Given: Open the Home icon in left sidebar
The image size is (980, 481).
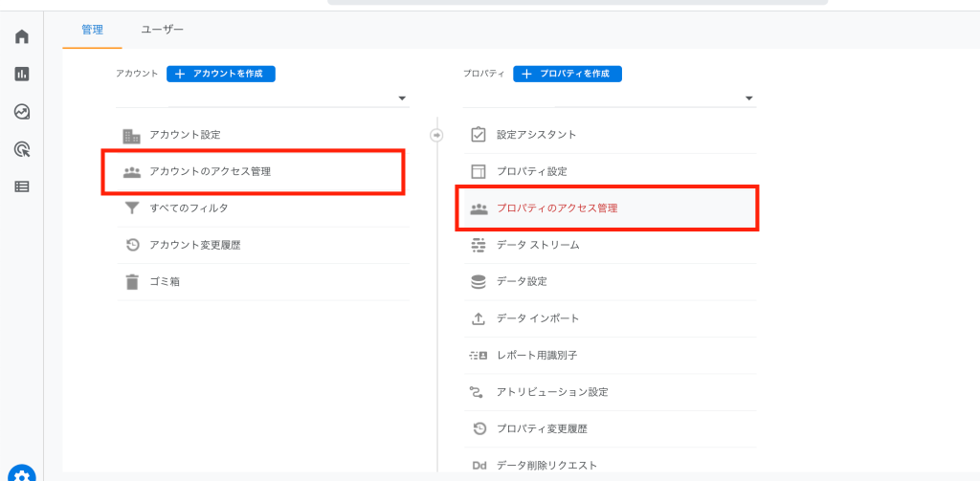Looking at the screenshot, I should click(22, 37).
